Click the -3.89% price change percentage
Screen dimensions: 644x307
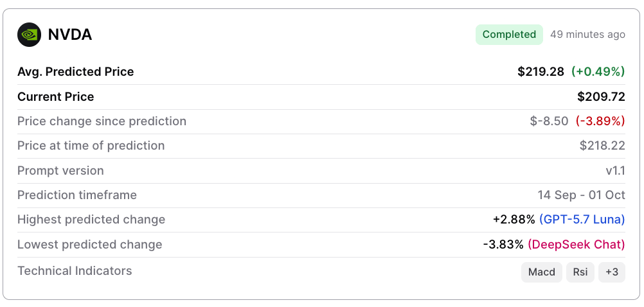[x=600, y=121]
